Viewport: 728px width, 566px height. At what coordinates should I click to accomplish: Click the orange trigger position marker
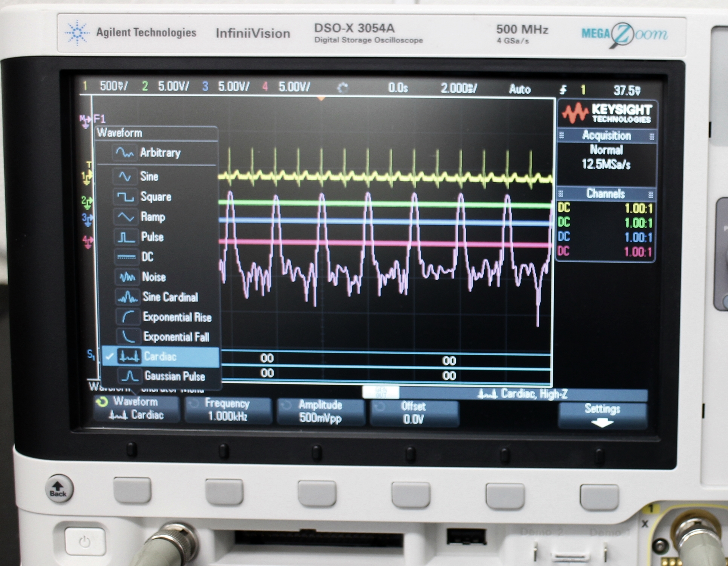[x=321, y=99]
